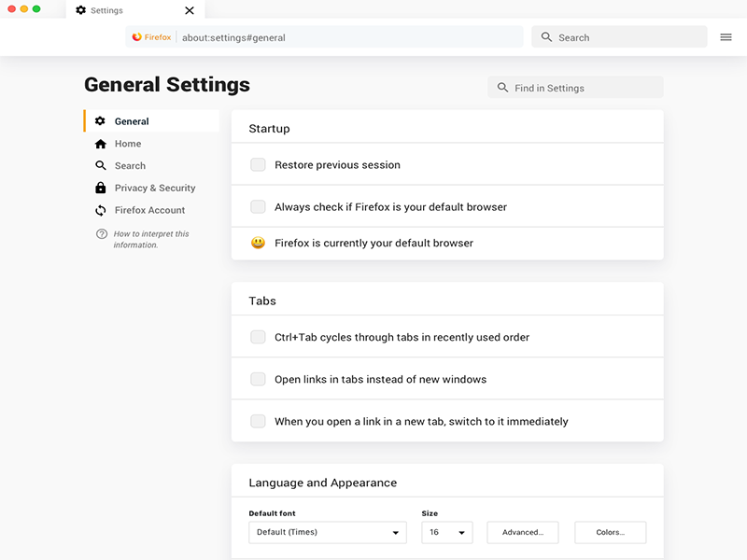This screenshot has width=747, height=560.
Task: Click the magnifier icon in browser Search box
Action: coord(546,37)
